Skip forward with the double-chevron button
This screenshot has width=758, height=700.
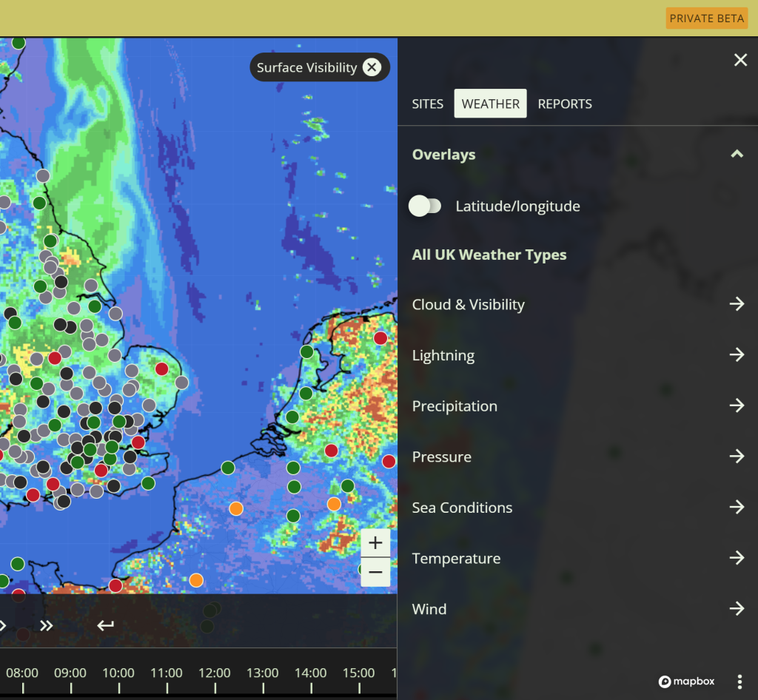pyautogui.click(x=47, y=626)
